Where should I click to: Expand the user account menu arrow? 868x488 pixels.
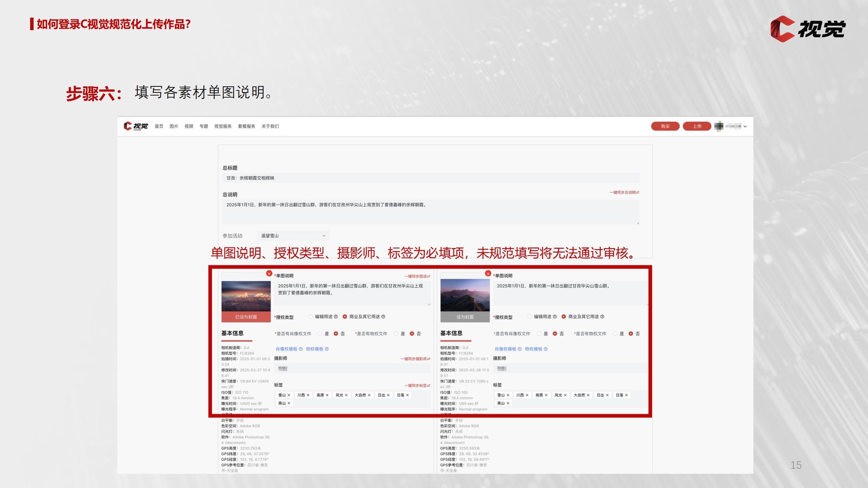pyautogui.click(x=745, y=127)
